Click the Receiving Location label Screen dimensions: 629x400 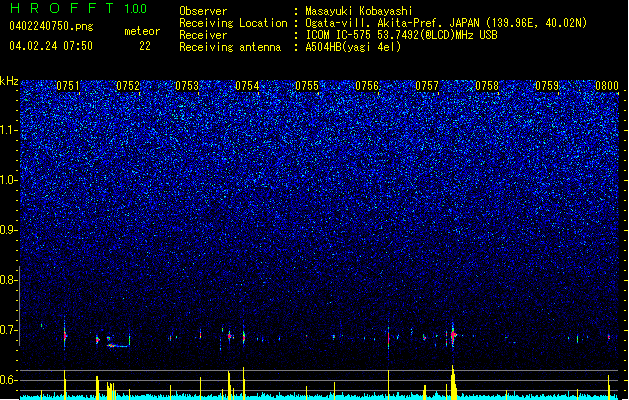233,23
